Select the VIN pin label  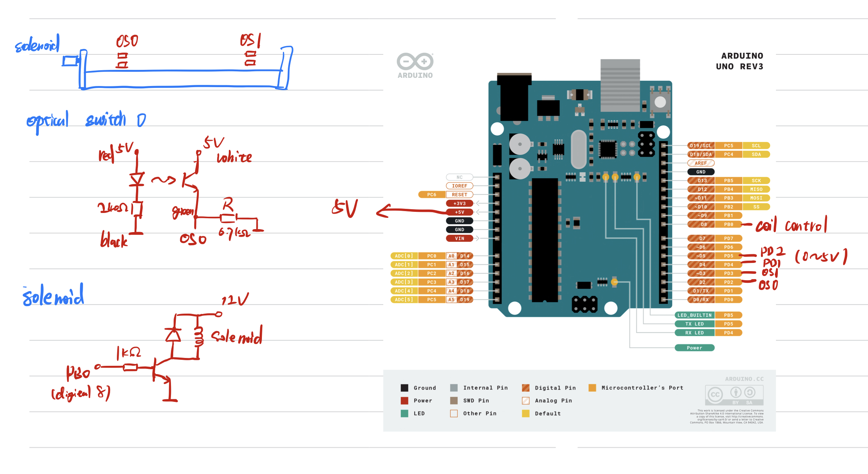460,239
